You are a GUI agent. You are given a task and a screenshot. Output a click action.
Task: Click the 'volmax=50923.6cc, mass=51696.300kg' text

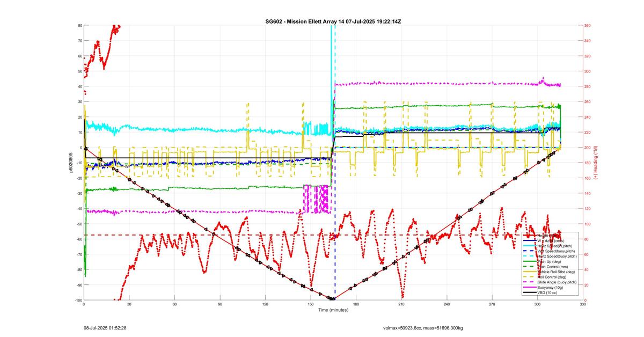click(423, 327)
